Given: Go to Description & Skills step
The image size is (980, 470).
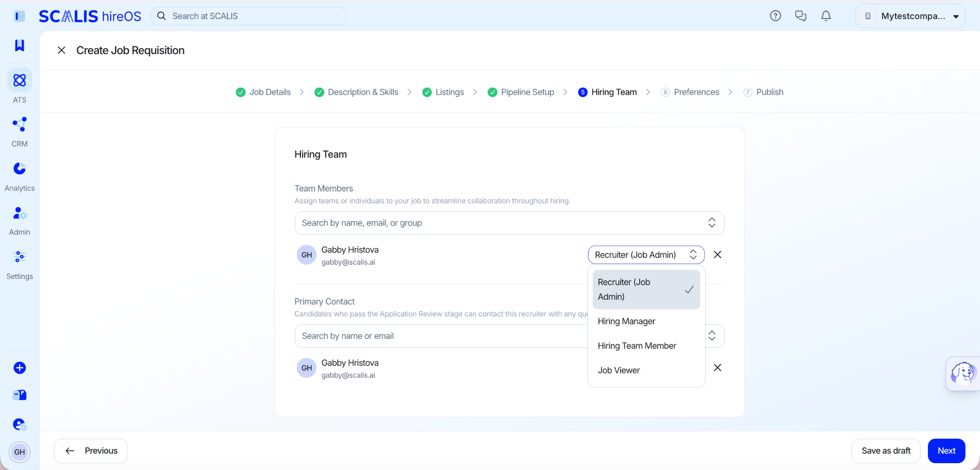Looking at the screenshot, I should click(356, 92).
